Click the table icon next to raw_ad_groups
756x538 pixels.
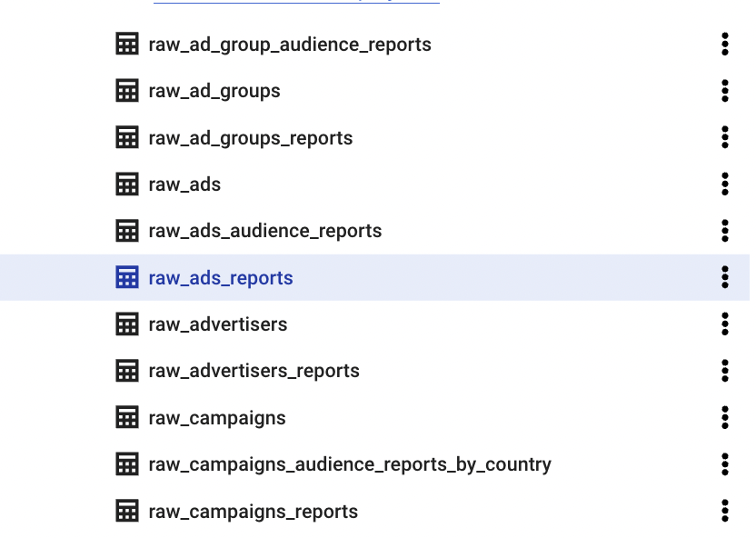[127, 91]
